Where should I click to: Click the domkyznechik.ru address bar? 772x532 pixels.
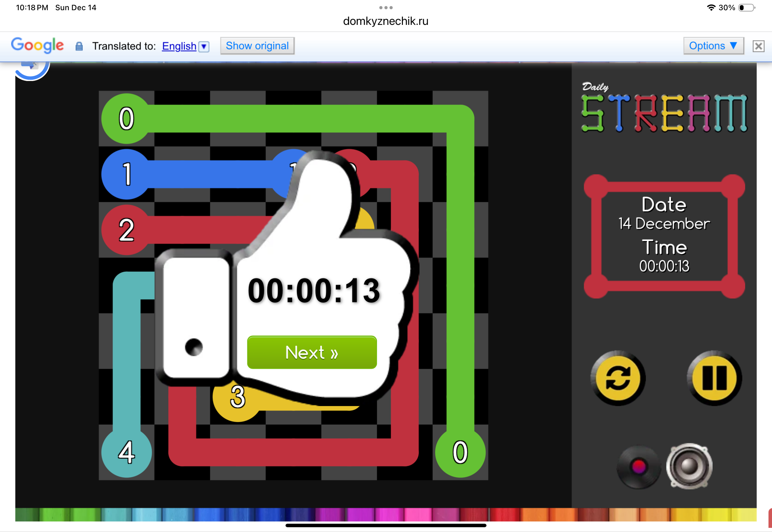pos(386,21)
